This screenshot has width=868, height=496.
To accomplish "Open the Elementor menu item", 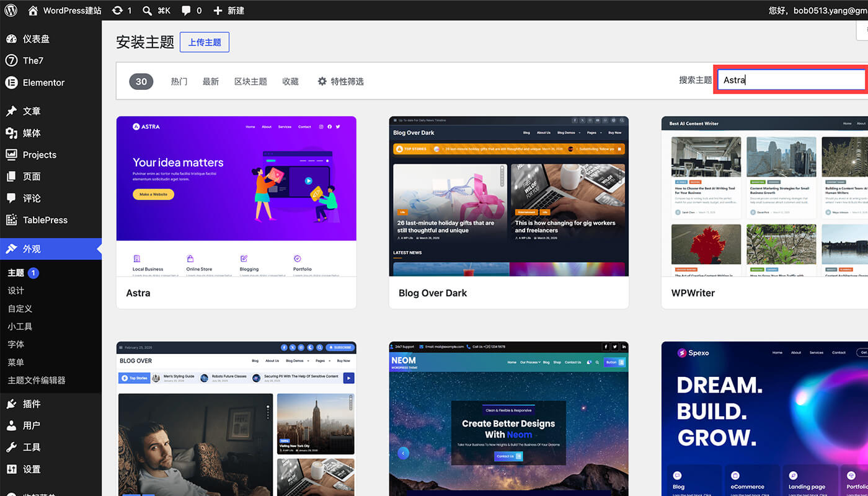I will pyautogui.click(x=51, y=82).
